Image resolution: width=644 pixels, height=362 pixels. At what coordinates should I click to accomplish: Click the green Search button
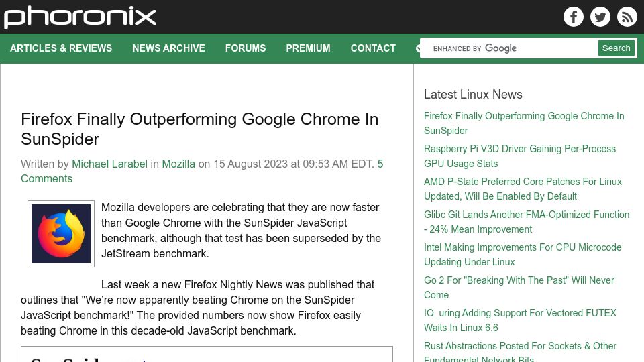[616, 48]
